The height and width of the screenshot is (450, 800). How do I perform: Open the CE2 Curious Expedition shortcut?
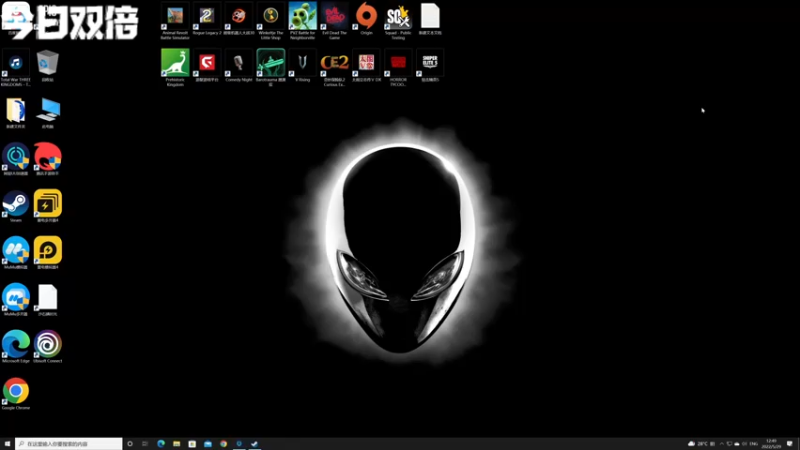point(334,68)
